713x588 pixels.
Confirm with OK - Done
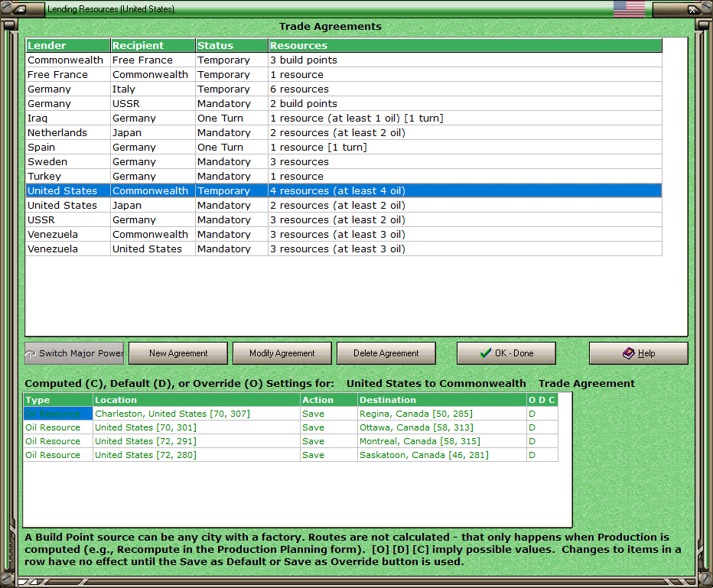point(506,353)
